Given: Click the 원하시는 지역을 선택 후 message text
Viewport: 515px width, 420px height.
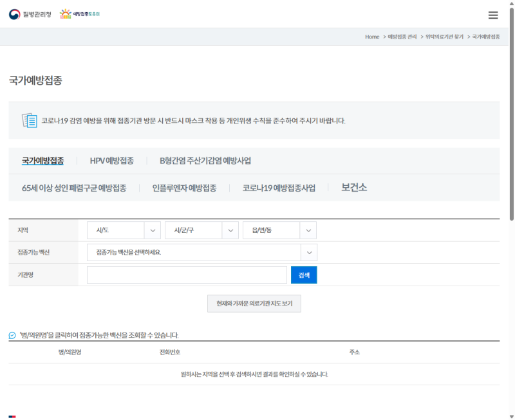Looking at the screenshot, I should (x=254, y=374).
